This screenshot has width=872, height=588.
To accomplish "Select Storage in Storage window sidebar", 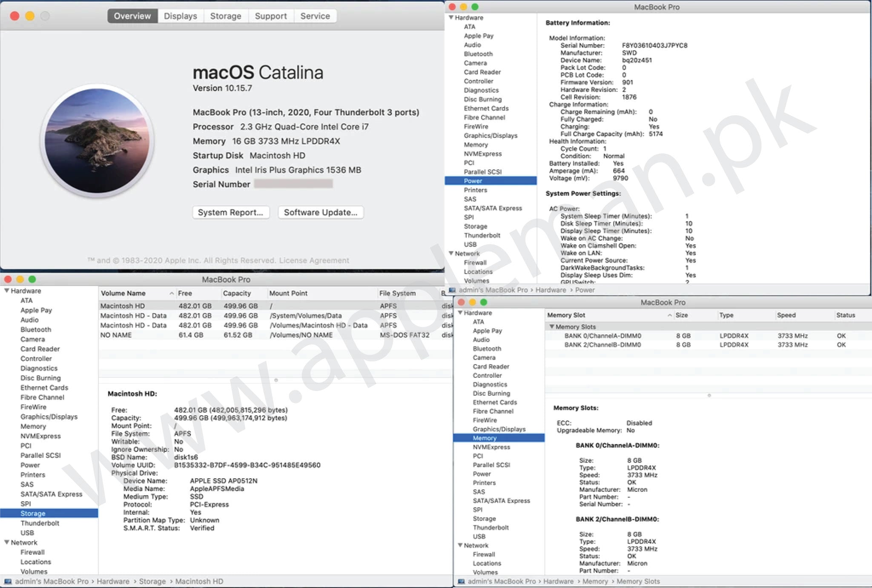I will (49, 514).
